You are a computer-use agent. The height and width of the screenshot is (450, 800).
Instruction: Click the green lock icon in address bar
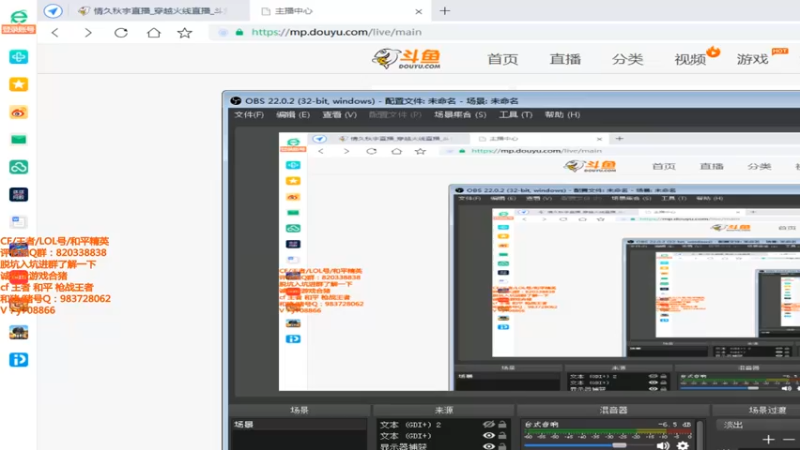pos(239,32)
